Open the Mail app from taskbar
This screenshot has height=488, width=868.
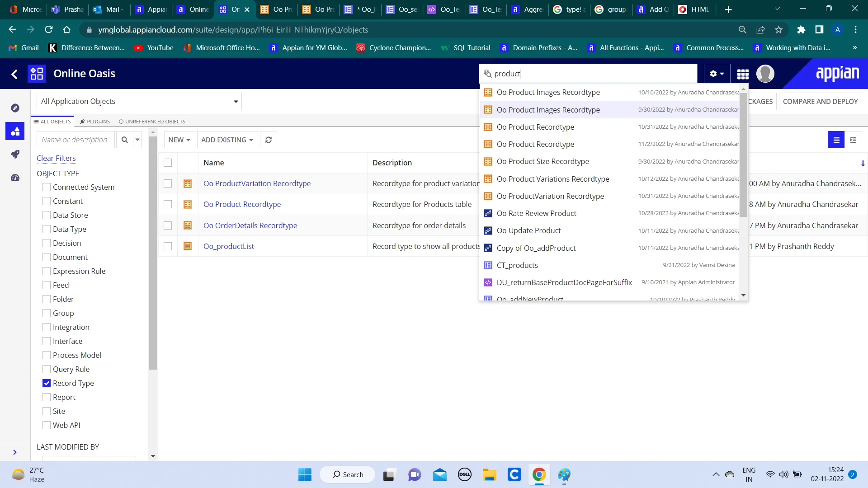(439, 474)
